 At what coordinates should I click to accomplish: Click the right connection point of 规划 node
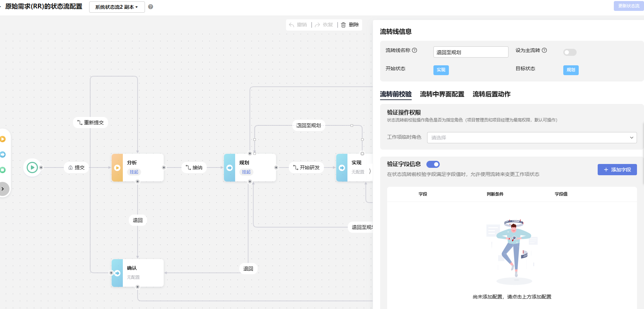point(276,167)
